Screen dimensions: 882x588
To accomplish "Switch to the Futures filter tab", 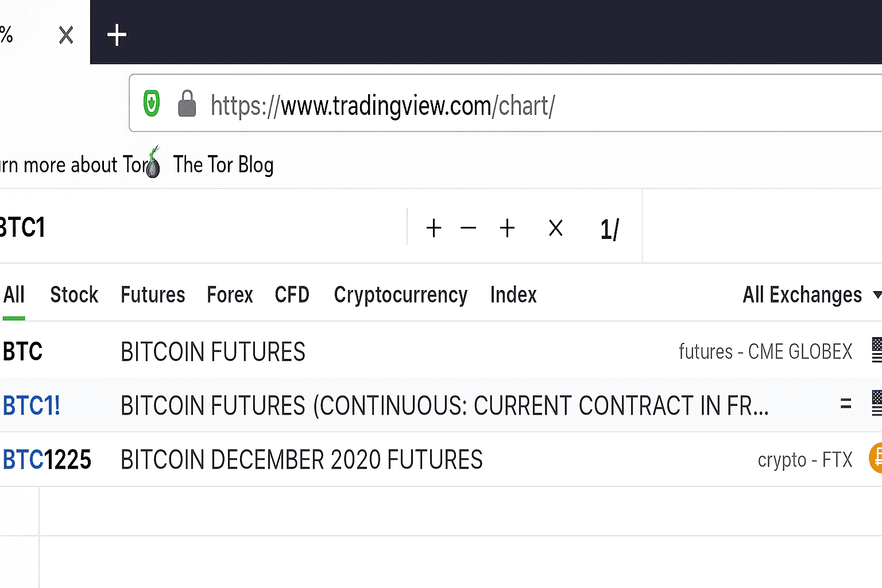I will tap(153, 295).
